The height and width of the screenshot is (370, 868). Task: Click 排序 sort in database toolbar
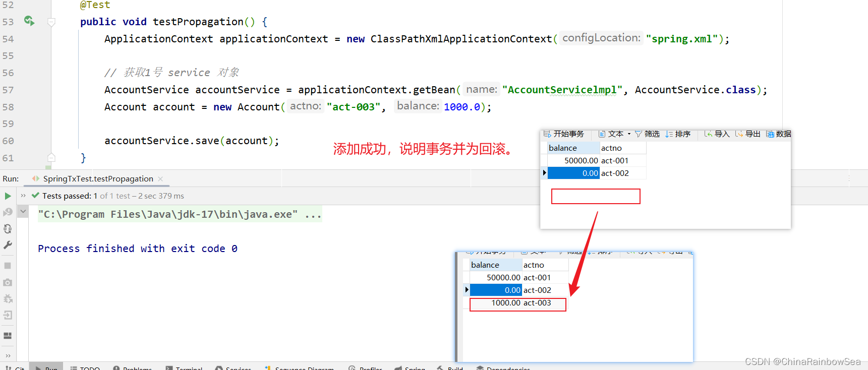[x=678, y=134]
